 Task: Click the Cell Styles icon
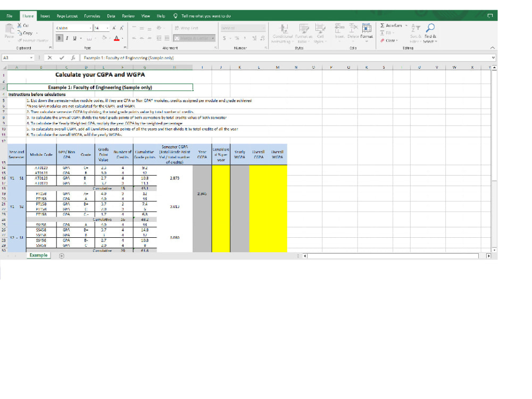coord(320,29)
